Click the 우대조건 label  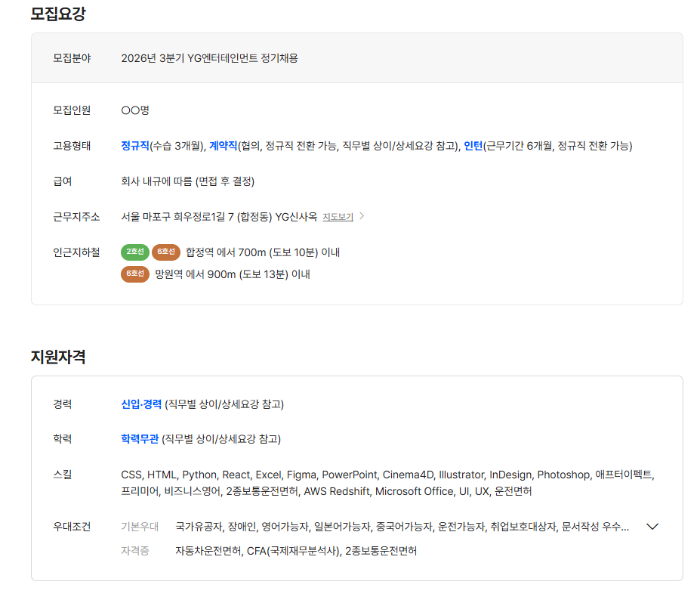(x=72, y=527)
